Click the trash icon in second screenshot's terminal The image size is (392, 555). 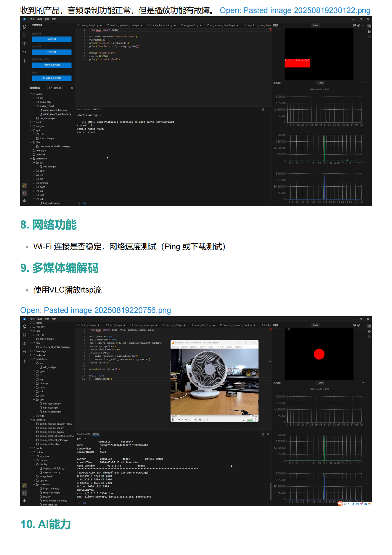coord(263,434)
